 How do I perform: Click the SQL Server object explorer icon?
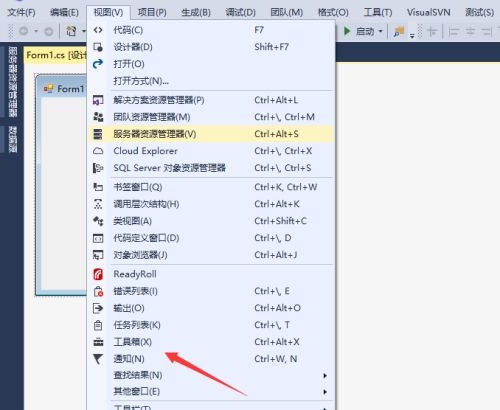pyautogui.click(x=98, y=168)
